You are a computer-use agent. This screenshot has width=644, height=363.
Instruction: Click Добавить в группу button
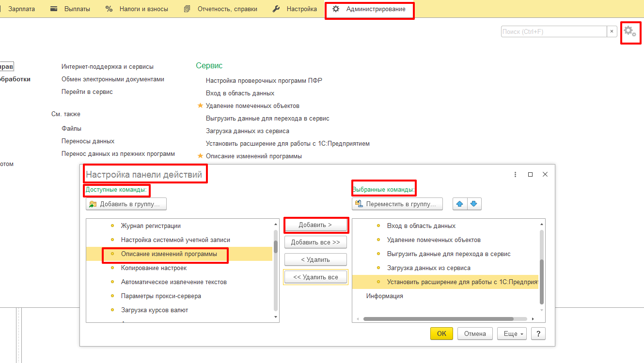coord(126,204)
